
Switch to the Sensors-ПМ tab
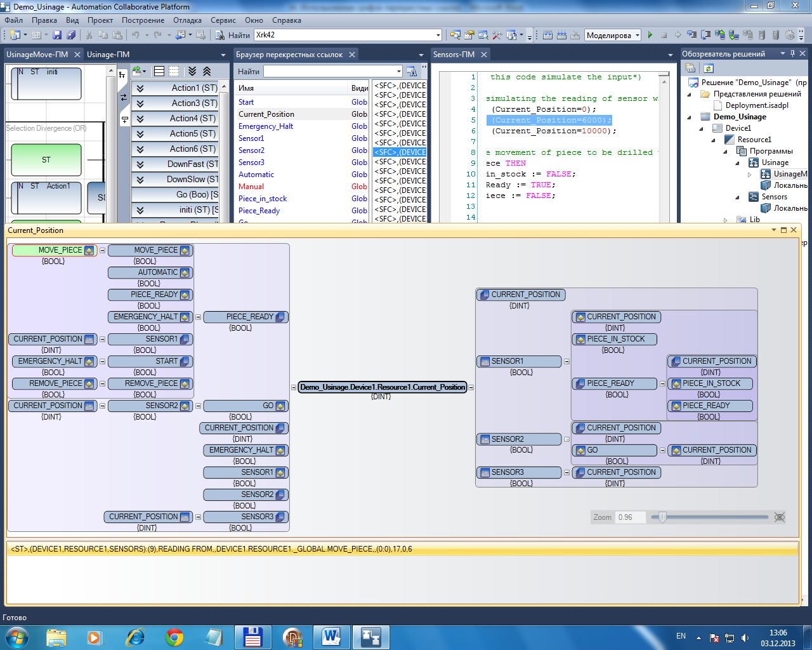click(x=454, y=55)
